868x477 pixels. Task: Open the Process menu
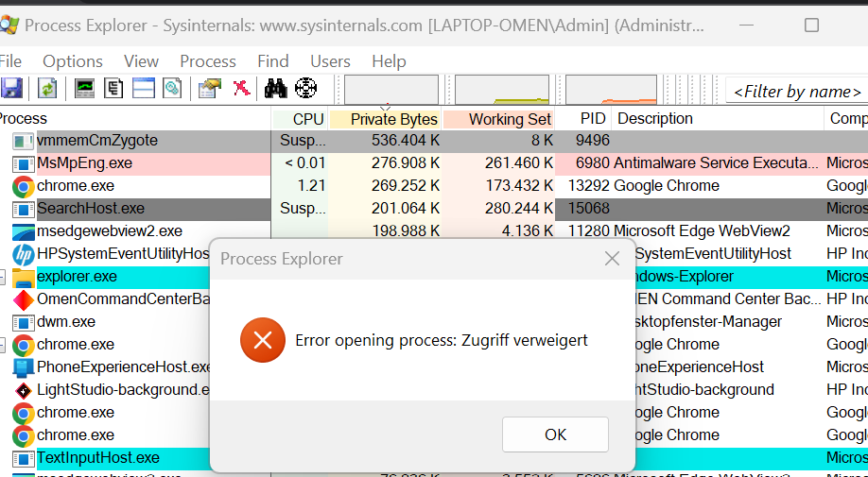208,61
